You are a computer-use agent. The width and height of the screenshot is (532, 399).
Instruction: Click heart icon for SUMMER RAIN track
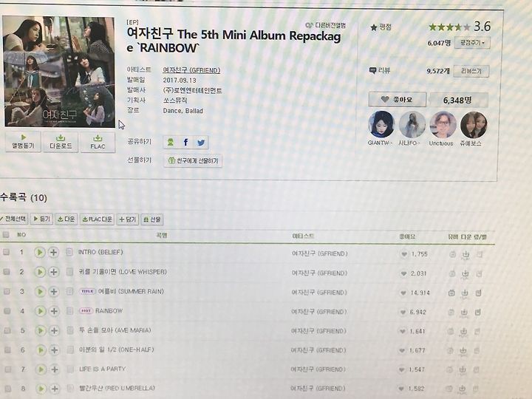pyautogui.click(x=403, y=293)
